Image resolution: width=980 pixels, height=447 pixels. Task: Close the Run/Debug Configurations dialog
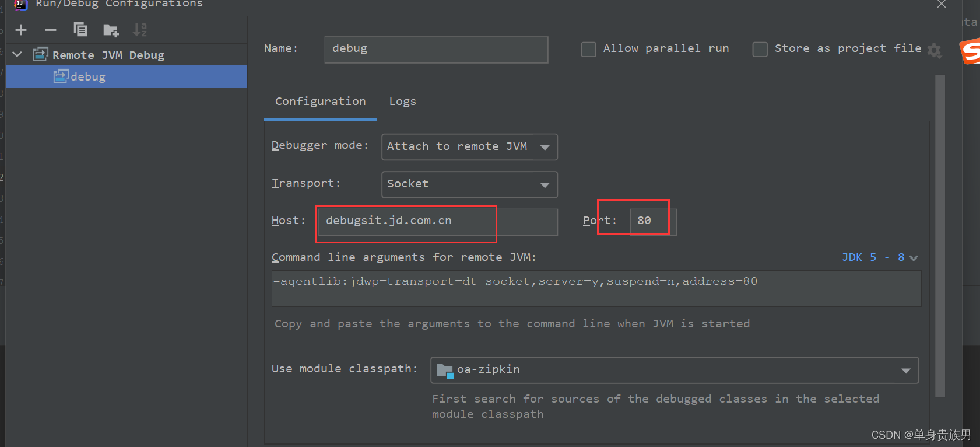(x=942, y=4)
